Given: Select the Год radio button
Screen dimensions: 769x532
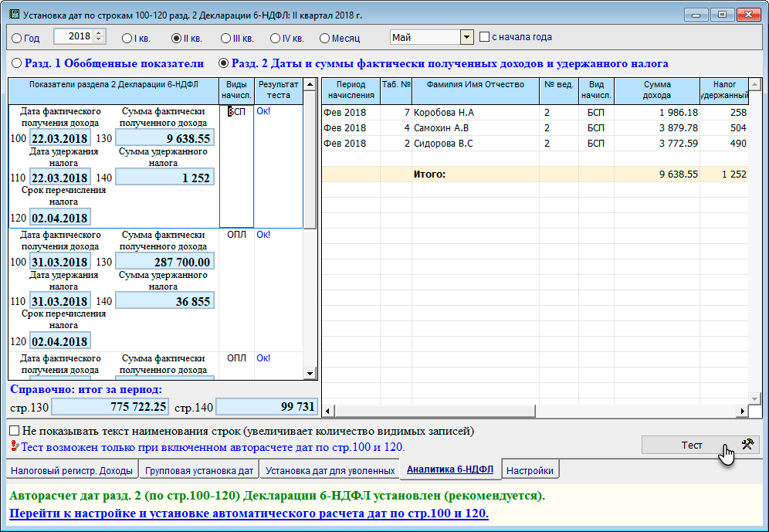Looking at the screenshot, I should (x=17, y=38).
